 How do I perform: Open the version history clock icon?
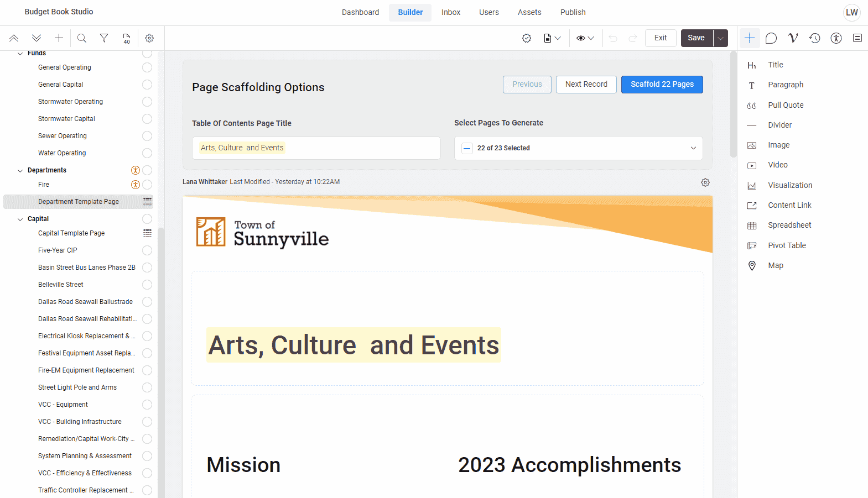pyautogui.click(x=814, y=38)
